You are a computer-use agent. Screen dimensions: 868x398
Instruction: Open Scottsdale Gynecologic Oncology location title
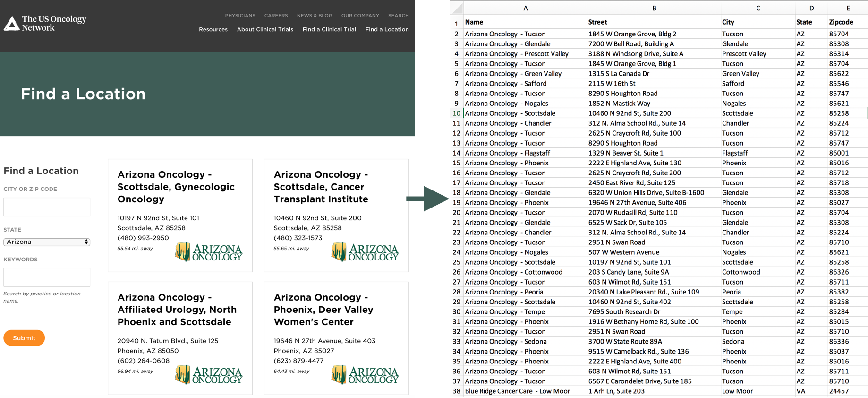click(x=176, y=187)
